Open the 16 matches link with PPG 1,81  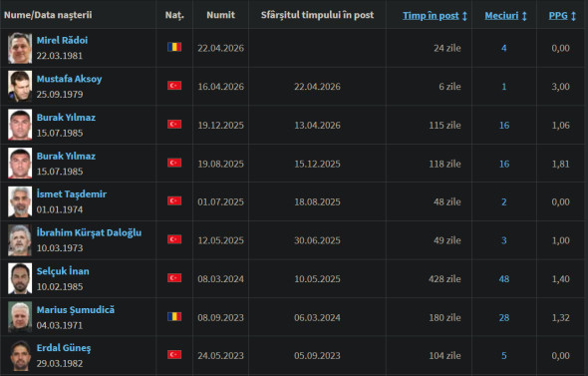tap(504, 164)
